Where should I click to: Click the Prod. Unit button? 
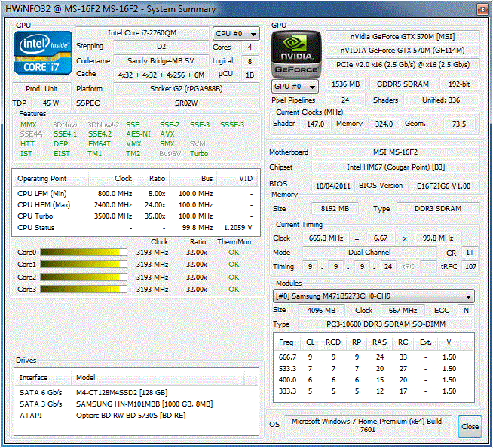[x=41, y=89]
